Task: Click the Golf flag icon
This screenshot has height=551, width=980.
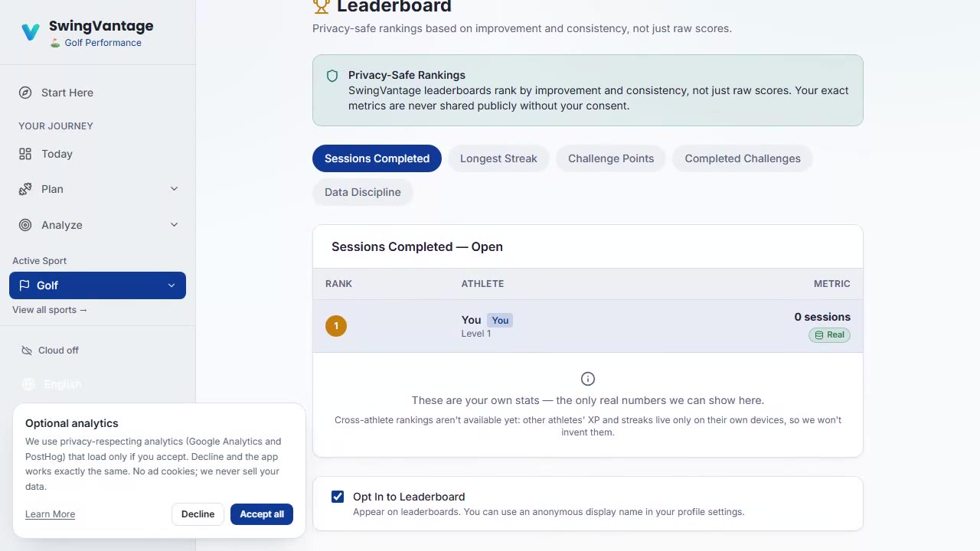Action: pos(24,285)
